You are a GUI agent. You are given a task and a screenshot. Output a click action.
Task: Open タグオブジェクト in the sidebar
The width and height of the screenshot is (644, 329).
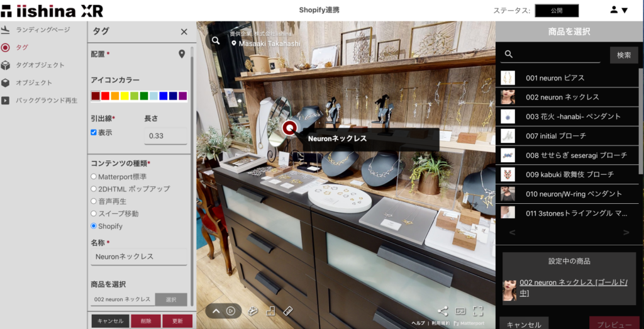click(x=40, y=65)
